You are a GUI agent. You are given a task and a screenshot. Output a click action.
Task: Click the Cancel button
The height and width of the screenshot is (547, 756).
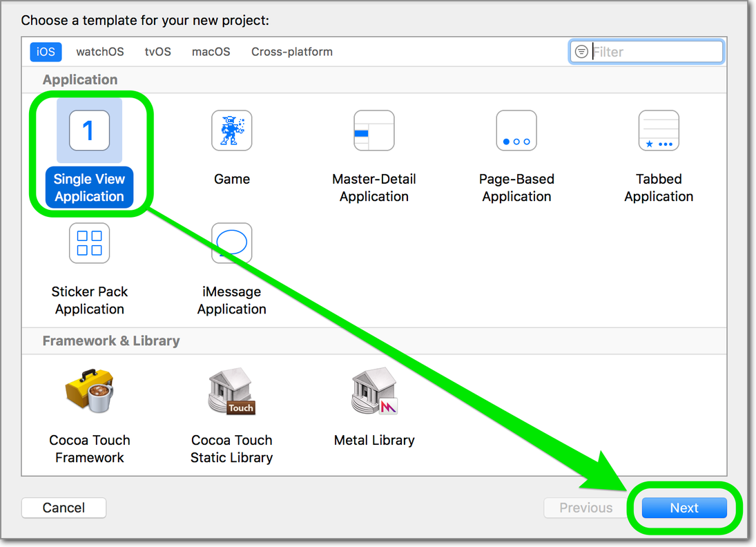pyautogui.click(x=64, y=508)
